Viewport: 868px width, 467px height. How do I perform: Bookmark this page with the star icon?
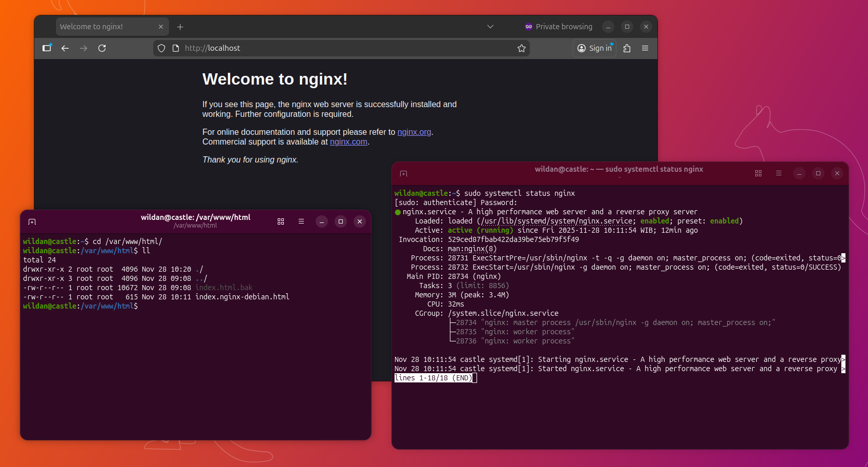[x=522, y=48]
